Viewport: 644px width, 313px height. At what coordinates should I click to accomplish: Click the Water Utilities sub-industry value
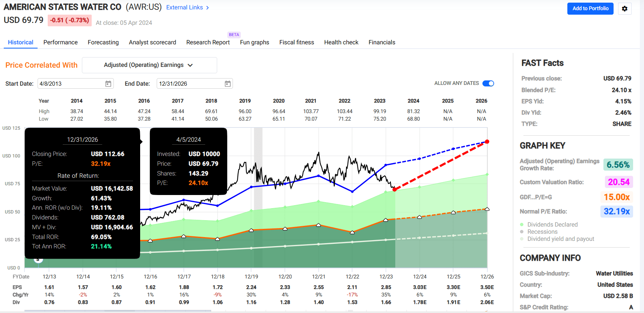614,273
